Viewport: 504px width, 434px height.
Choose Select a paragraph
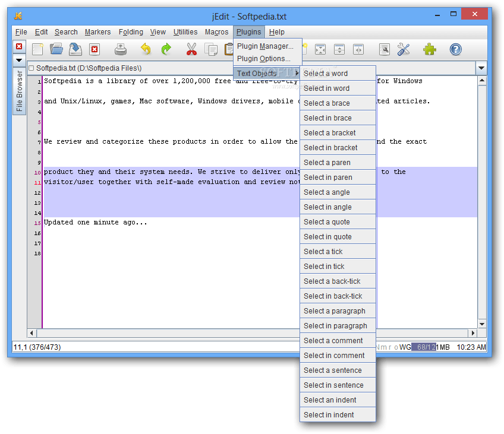pyautogui.click(x=338, y=311)
